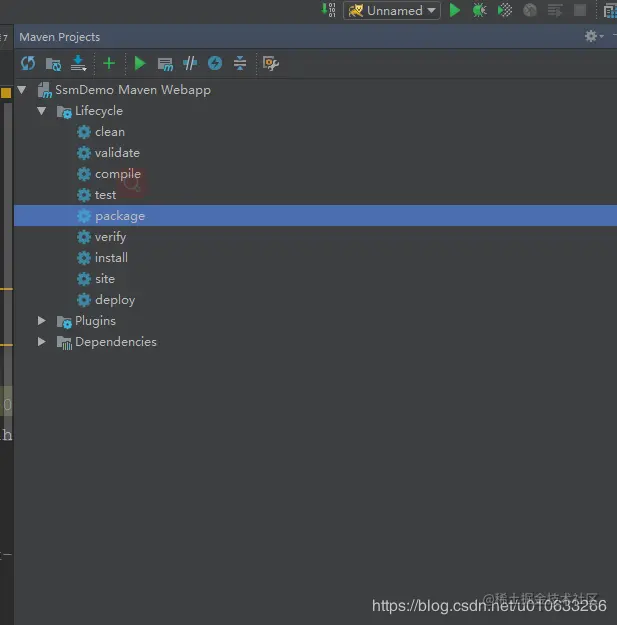Click the Dependencies library folder icon
The height and width of the screenshot is (625, 617).
pyautogui.click(x=64, y=342)
